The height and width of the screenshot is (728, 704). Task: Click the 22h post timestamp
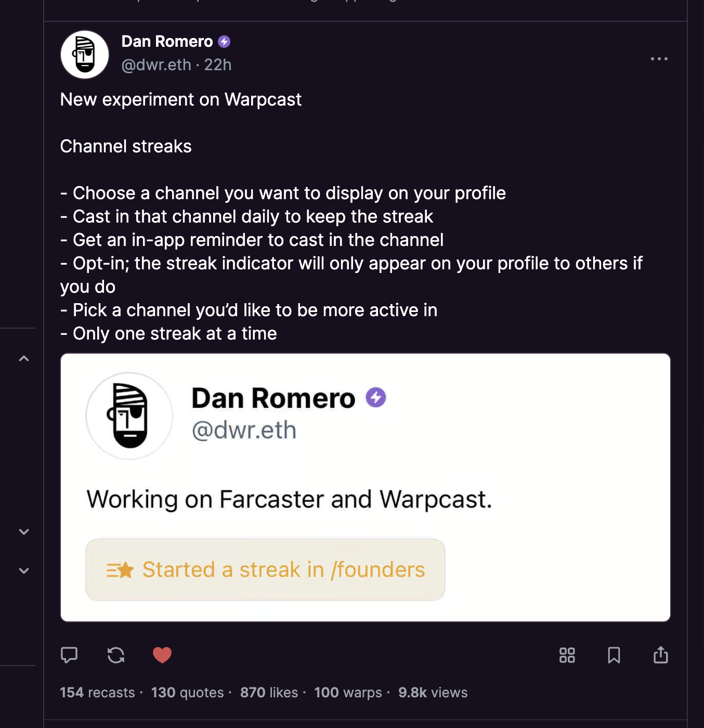218,65
